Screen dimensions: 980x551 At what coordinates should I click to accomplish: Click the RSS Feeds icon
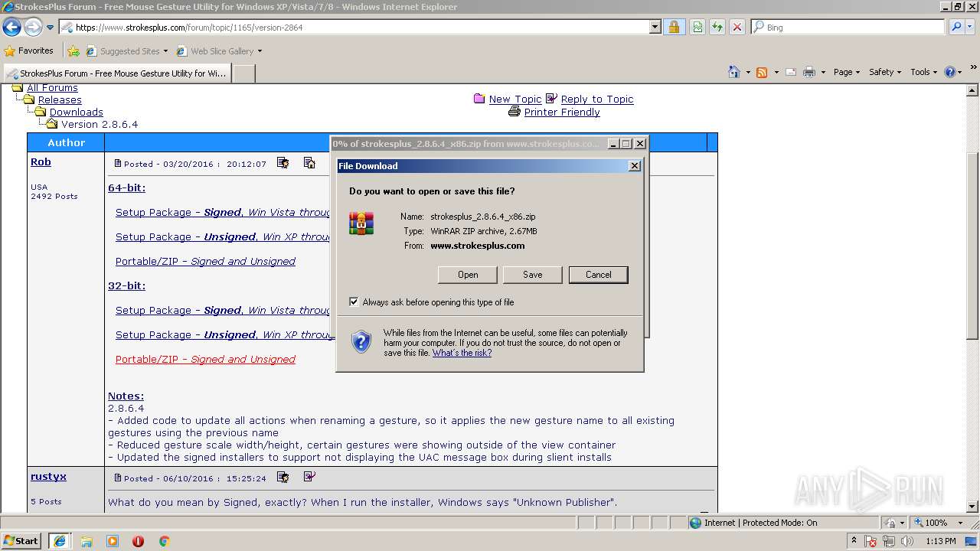click(762, 72)
